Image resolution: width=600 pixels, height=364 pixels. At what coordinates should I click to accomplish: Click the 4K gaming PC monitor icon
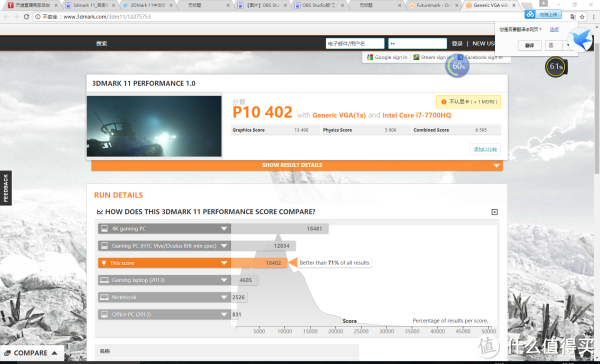pyautogui.click(x=104, y=229)
